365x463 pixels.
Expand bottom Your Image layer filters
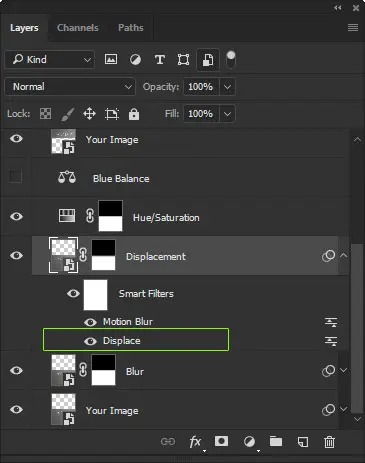(344, 409)
